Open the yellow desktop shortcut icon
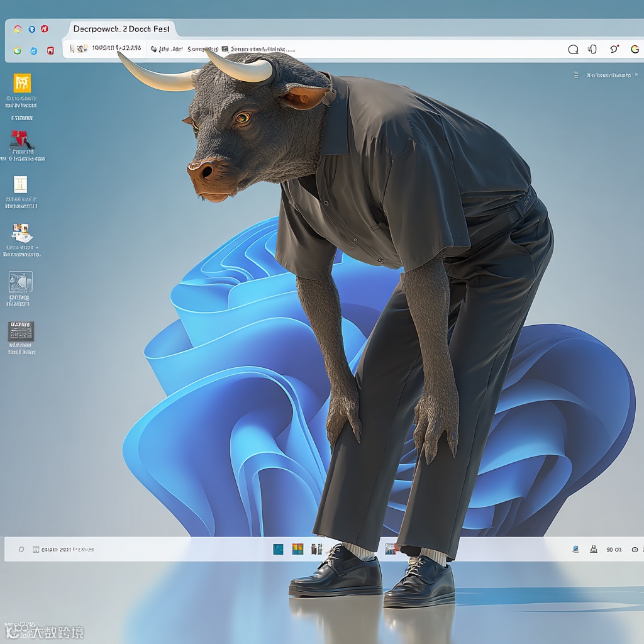Image resolution: width=644 pixels, height=644 pixels. pos(22,83)
